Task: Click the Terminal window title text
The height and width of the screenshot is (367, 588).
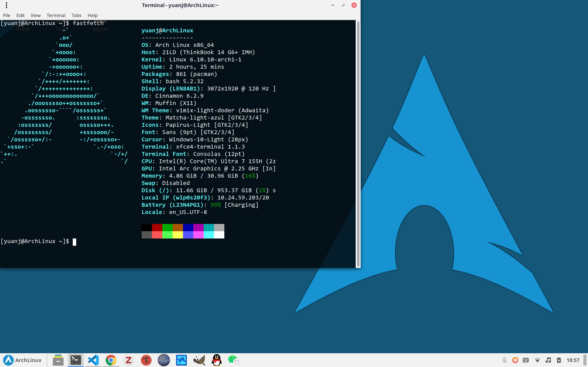Action: coord(180,5)
